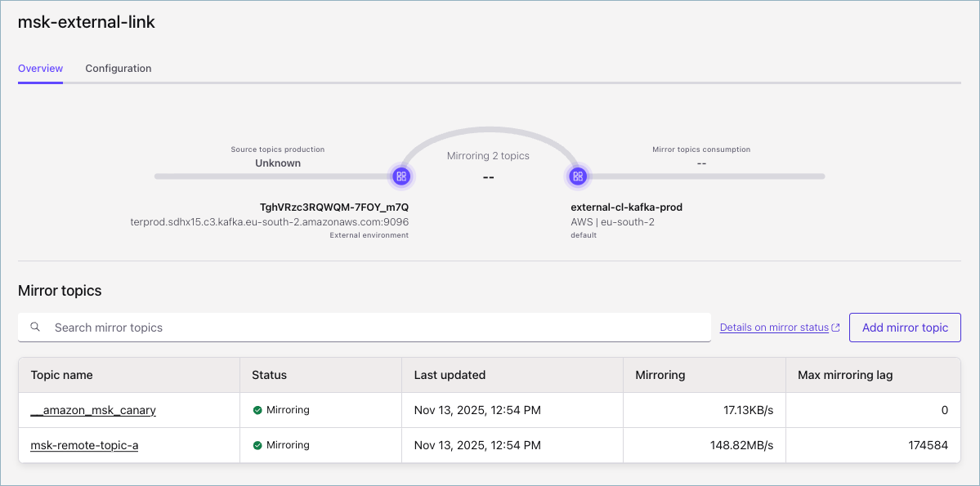The width and height of the screenshot is (980, 486).
Task: Click the external link icon beside mirror status details
Action: click(835, 326)
